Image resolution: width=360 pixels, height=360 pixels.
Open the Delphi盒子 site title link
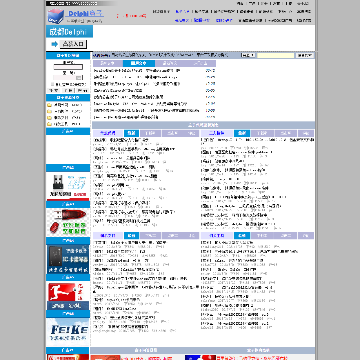(x=86, y=14)
